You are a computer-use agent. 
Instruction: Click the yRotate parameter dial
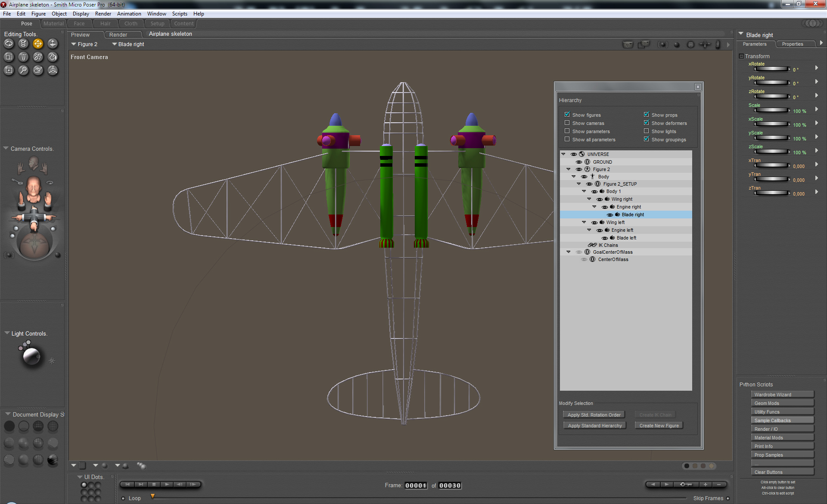pos(772,83)
